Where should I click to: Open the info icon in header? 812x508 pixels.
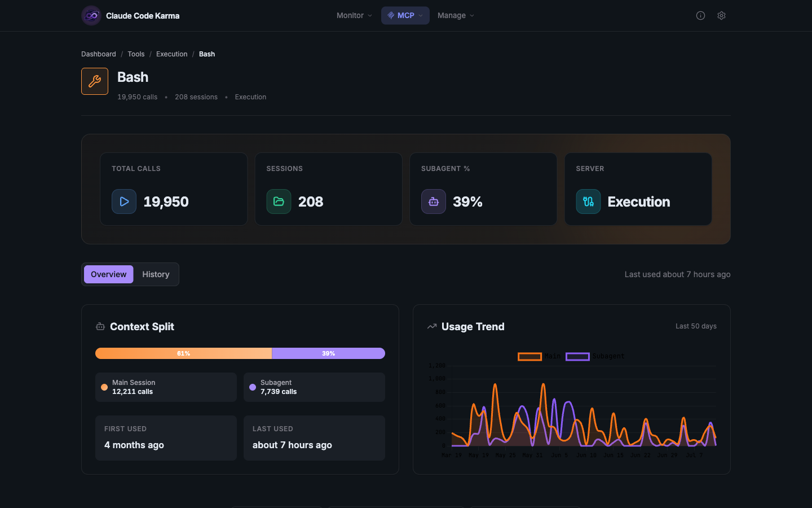(x=700, y=16)
